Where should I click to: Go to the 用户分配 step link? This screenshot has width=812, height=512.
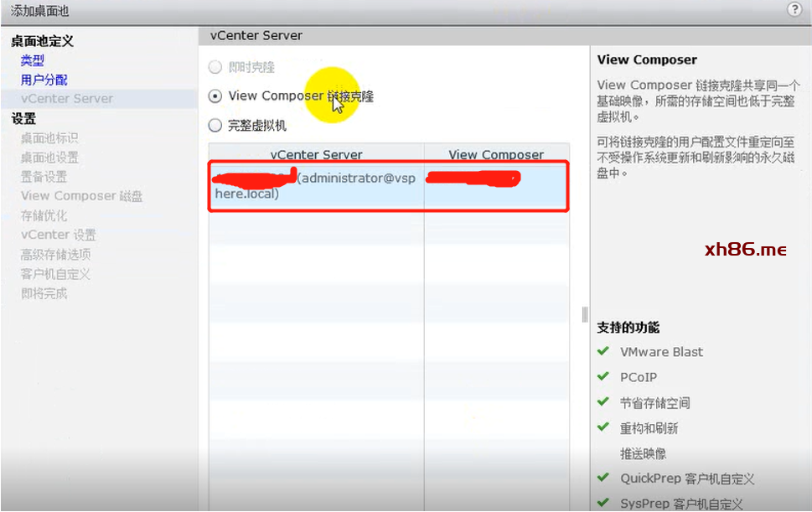point(44,80)
